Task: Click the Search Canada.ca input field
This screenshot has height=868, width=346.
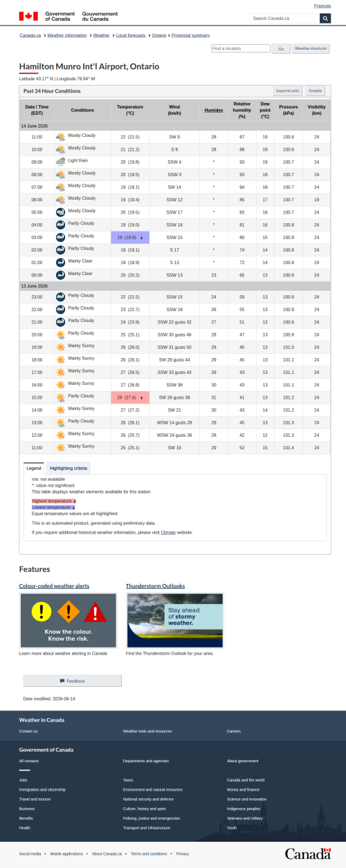Action: (x=284, y=18)
